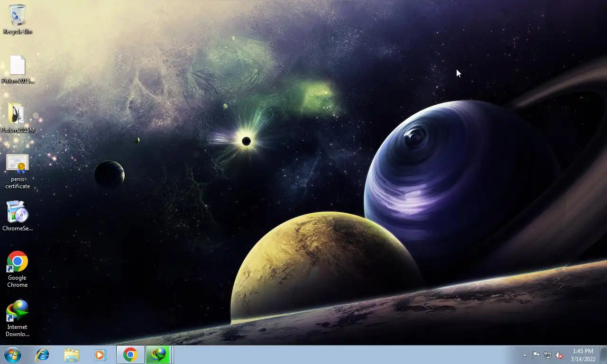Screen dimensions: 607x364
Task: Click the muted volume speaker icon
Action: 559,355
